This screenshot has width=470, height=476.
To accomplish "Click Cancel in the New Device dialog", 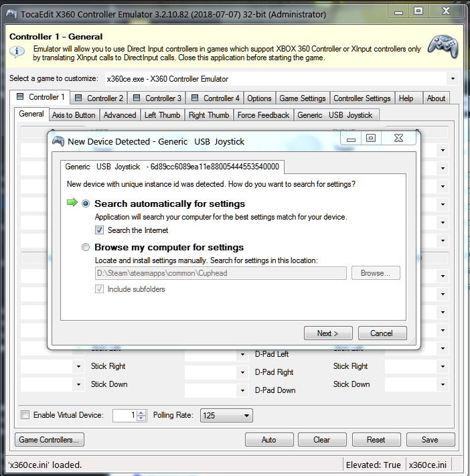I will tap(382, 333).
